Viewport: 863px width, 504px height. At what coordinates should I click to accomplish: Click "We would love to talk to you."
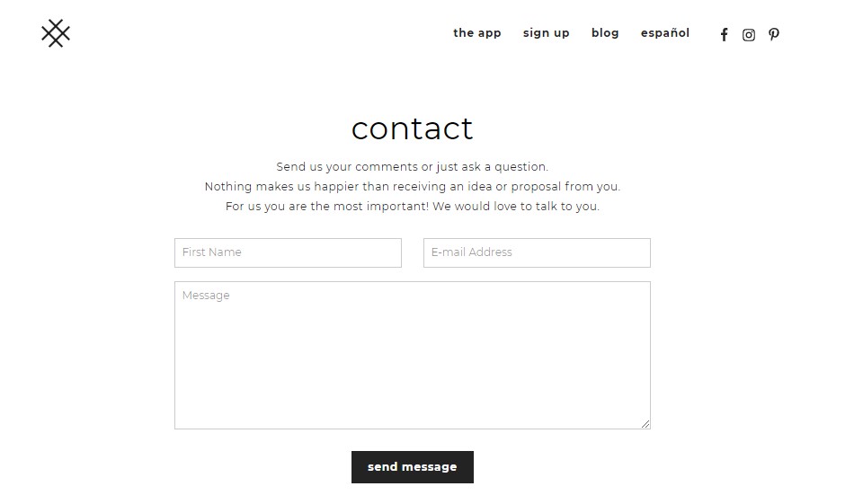point(516,207)
